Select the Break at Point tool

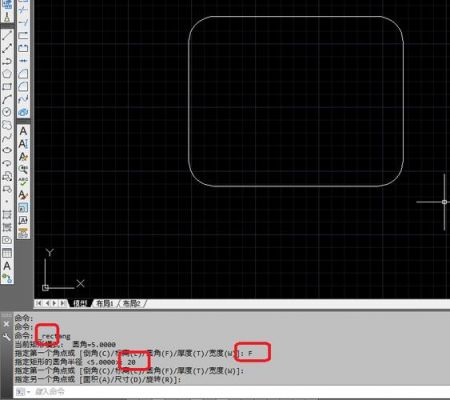[x=23, y=36]
